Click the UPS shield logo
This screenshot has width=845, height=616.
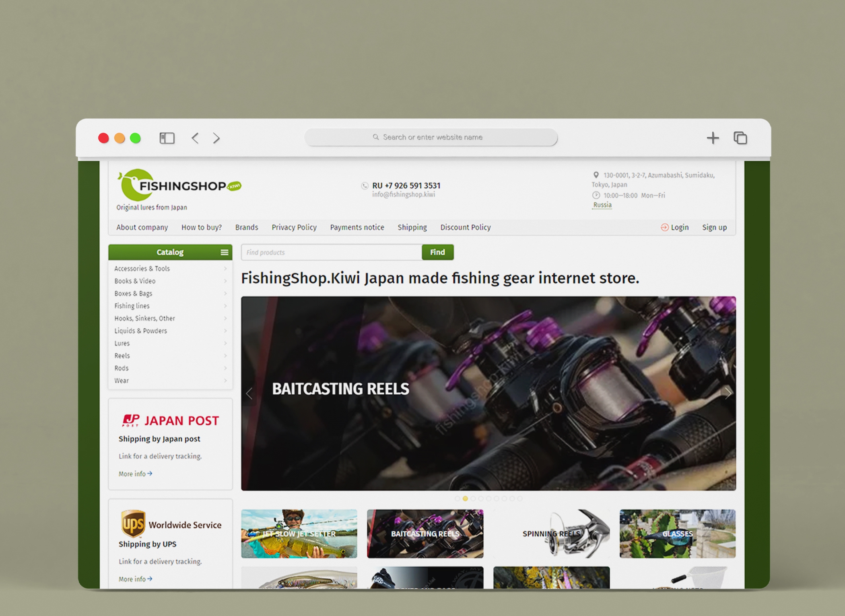[133, 523]
